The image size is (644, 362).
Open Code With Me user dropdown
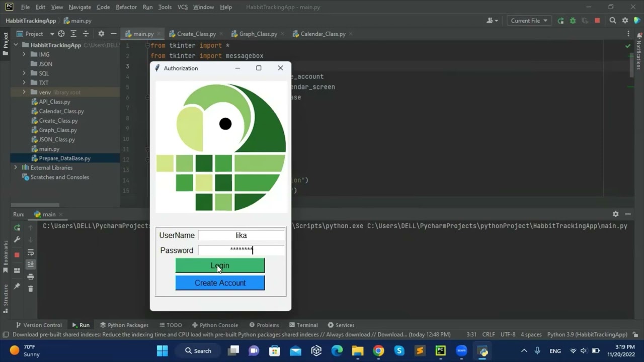pos(492,21)
